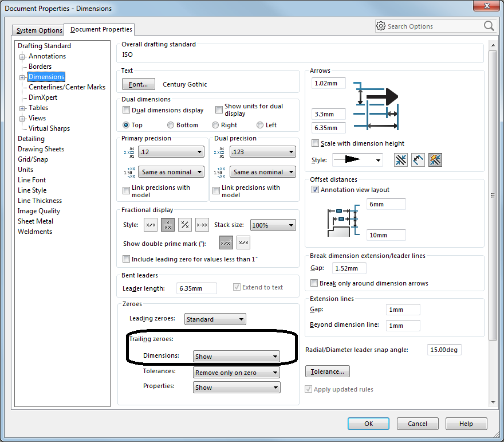The width and height of the screenshot is (504, 442).
Task: Select the horizontal stacked fraction style icon
Action: point(168,225)
